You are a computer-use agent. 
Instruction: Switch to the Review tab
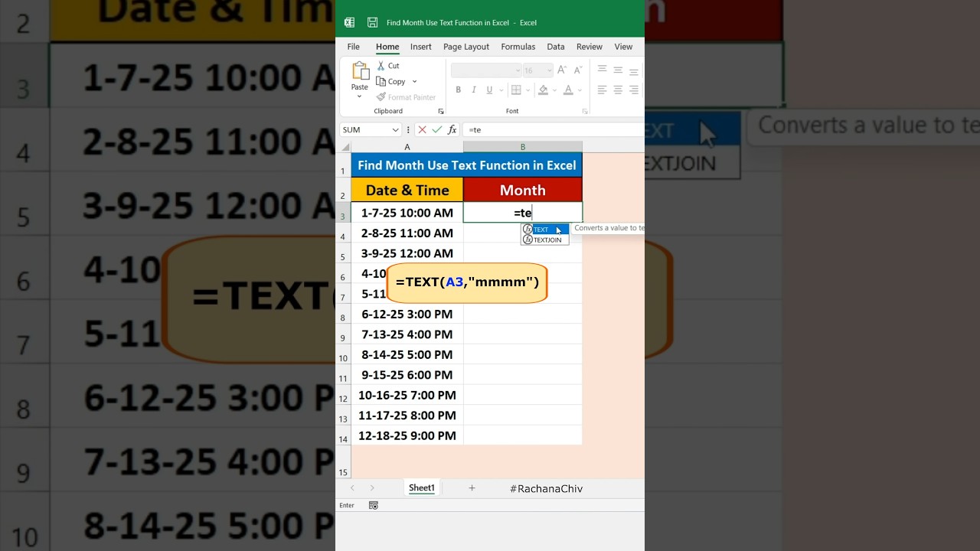pyautogui.click(x=590, y=47)
